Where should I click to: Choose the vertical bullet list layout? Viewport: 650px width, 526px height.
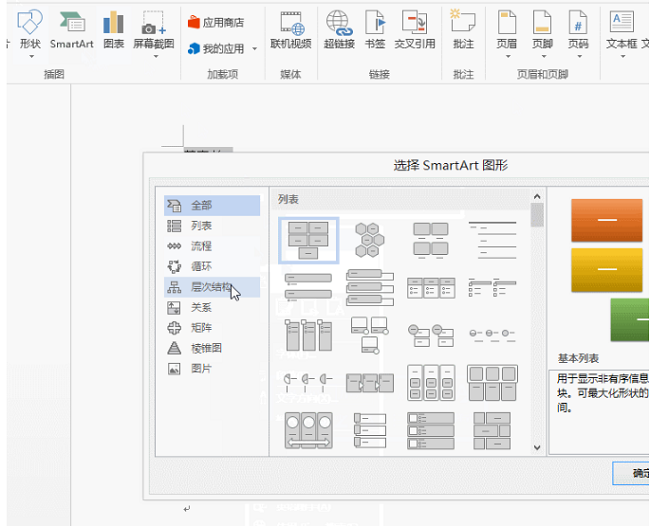[x=308, y=287]
